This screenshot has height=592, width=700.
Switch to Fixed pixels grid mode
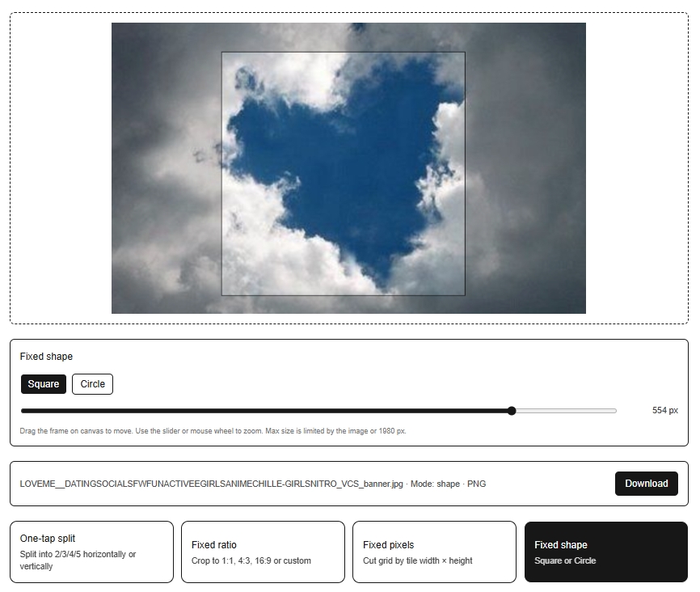pos(434,552)
